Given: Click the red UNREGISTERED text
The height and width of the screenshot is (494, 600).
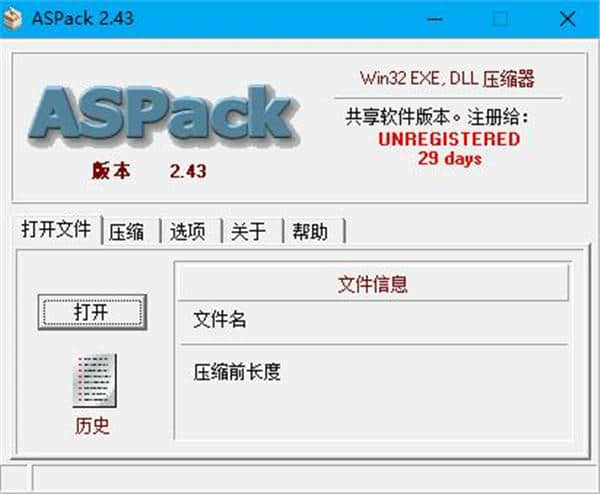Looking at the screenshot, I should click(x=449, y=139).
